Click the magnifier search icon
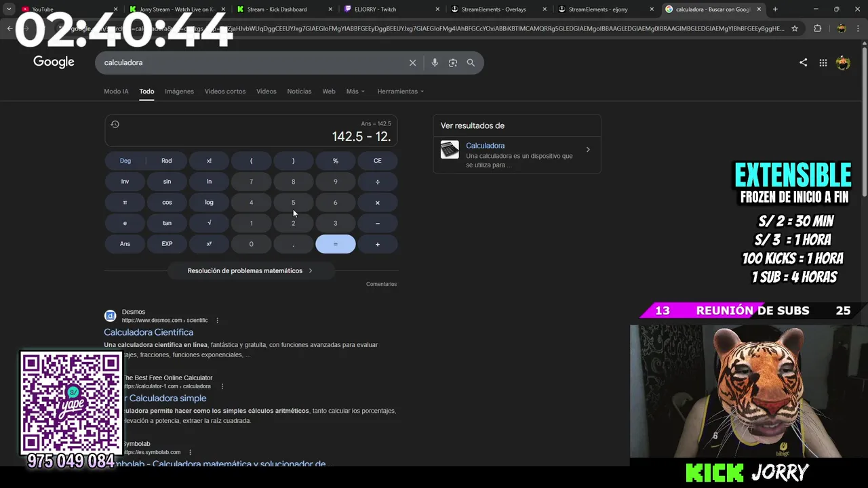Viewport: 868px width, 488px height. (471, 62)
